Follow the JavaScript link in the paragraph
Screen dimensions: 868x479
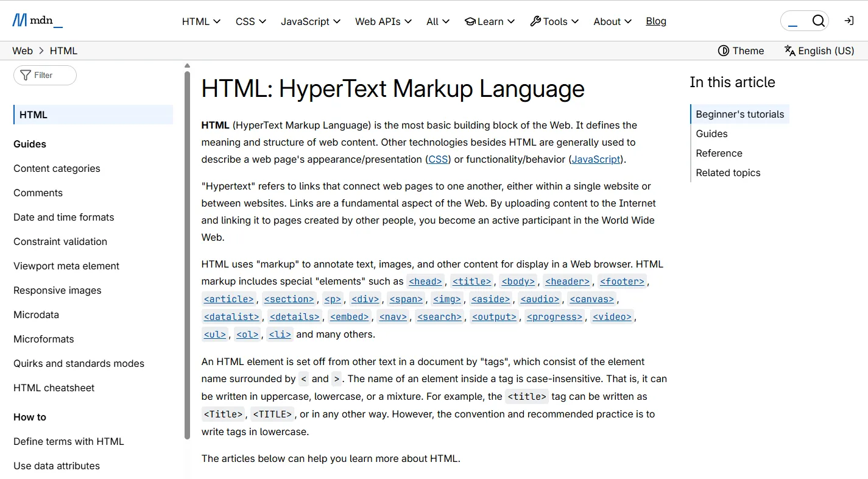coord(596,159)
